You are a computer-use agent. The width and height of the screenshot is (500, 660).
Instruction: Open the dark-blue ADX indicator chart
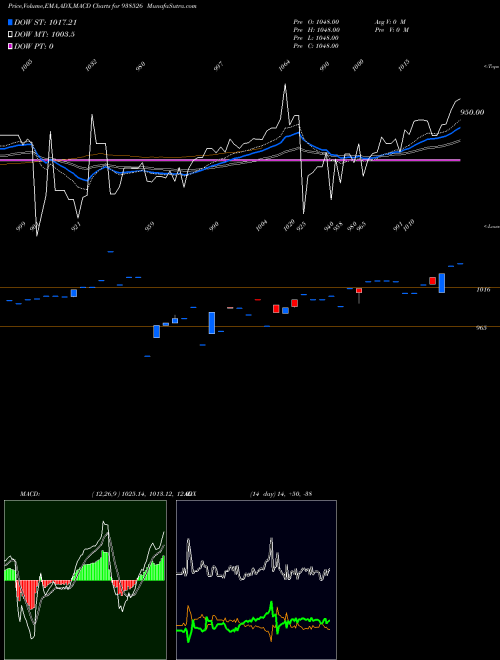pos(256,580)
